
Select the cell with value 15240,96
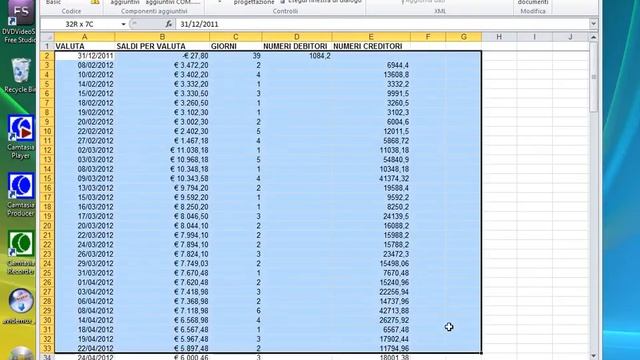click(x=371, y=282)
